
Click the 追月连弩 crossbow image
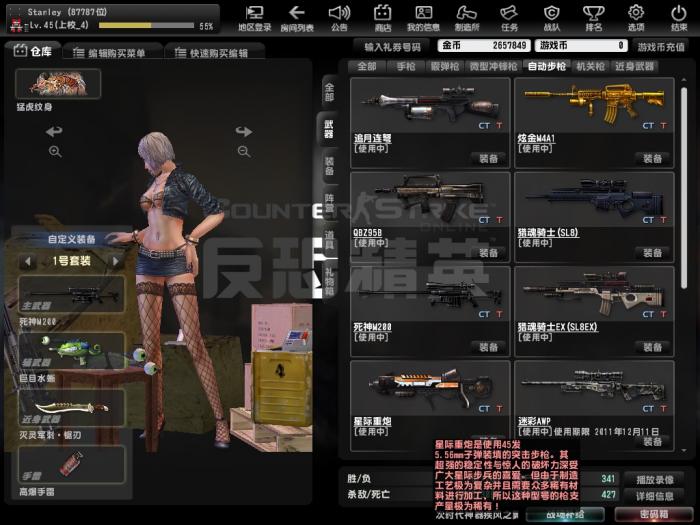(x=430, y=105)
